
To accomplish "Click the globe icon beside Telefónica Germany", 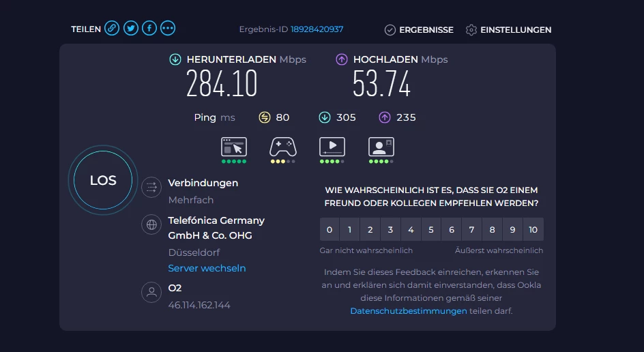I will click(x=151, y=224).
